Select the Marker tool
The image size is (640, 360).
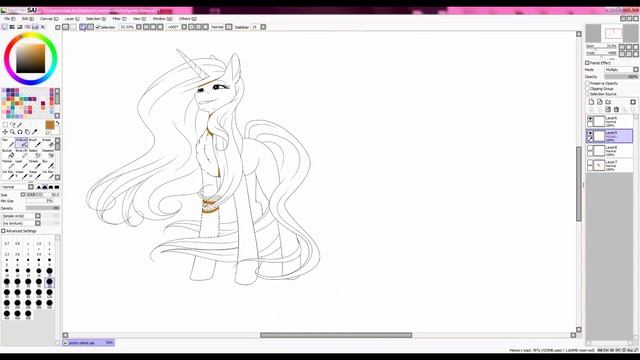[x=8, y=164]
